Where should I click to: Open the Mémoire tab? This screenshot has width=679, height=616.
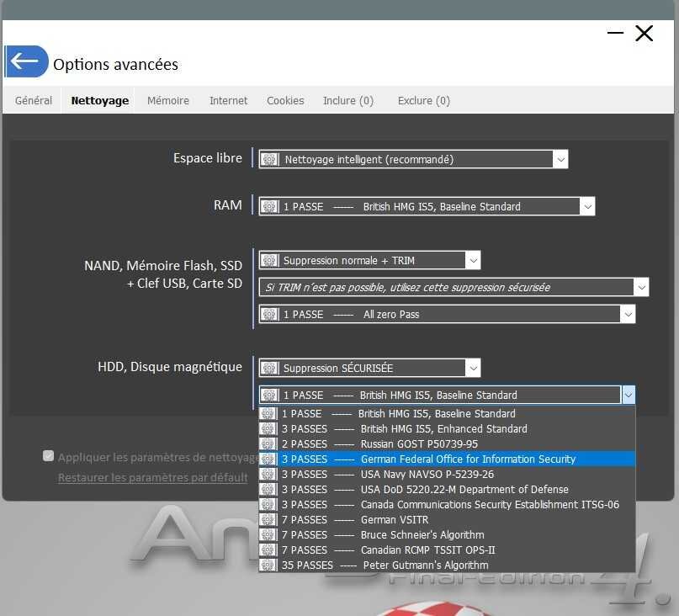168,100
